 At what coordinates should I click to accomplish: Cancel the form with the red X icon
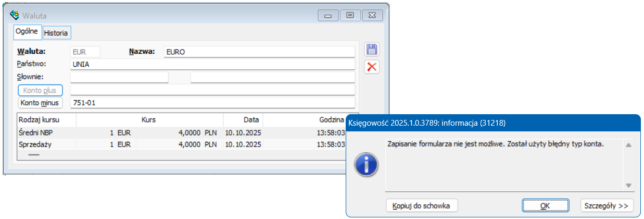click(372, 67)
